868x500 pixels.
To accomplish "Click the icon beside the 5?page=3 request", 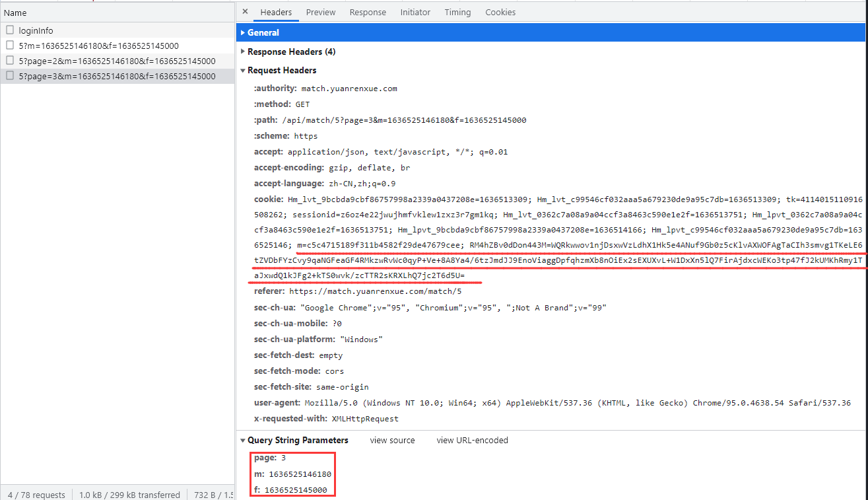I will point(10,76).
